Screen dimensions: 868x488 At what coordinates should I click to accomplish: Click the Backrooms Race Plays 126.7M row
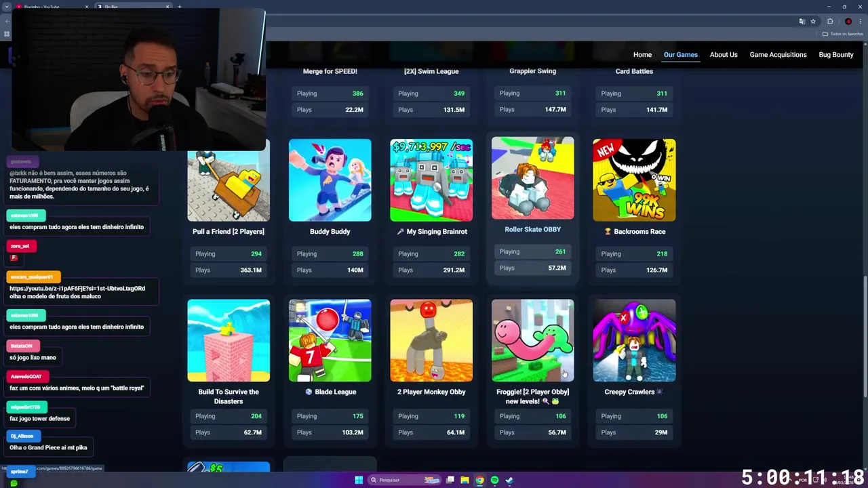point(634,270)
